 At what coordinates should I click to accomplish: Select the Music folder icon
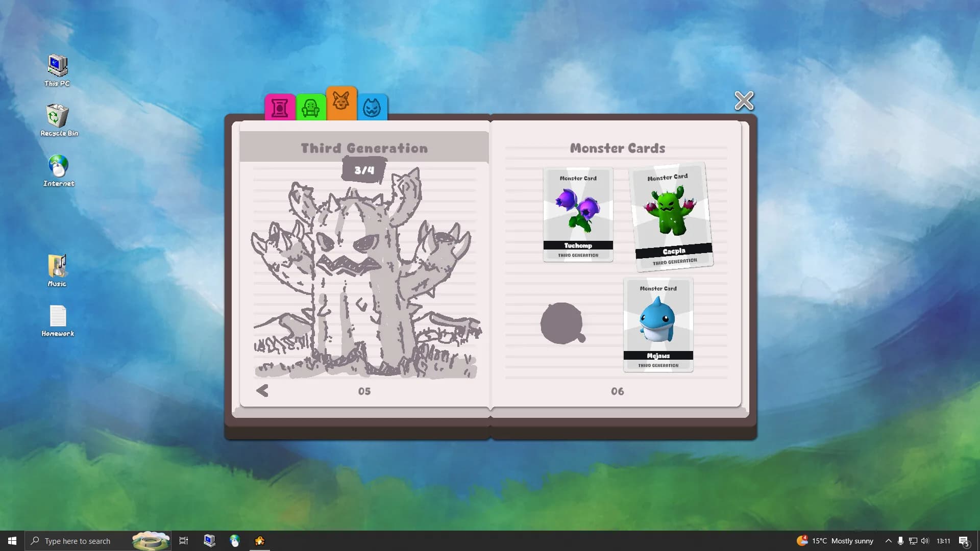(57, 271)
